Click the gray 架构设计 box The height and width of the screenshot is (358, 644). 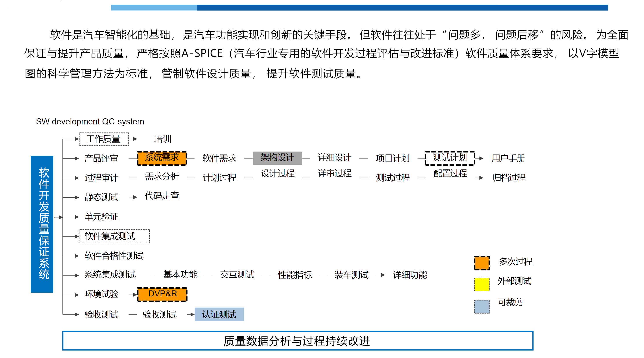277,158
